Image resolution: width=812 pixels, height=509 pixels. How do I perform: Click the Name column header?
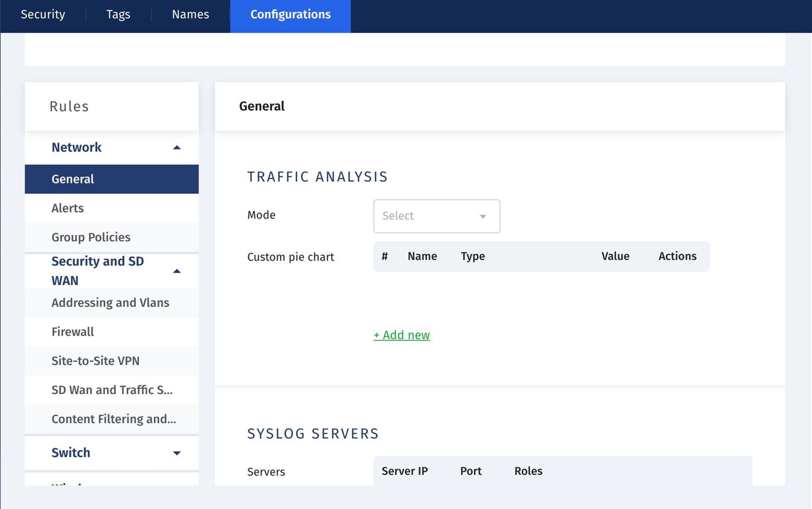click(422, 256)
